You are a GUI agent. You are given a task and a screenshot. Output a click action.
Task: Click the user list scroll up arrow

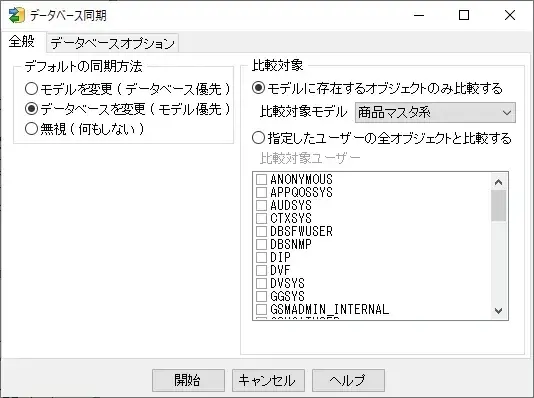pos(499,182)
